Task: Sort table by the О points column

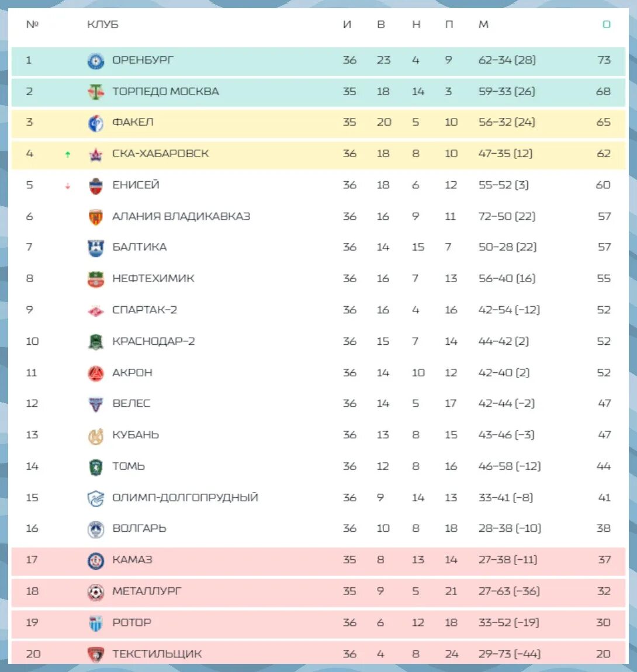Action: pos(606,25)
